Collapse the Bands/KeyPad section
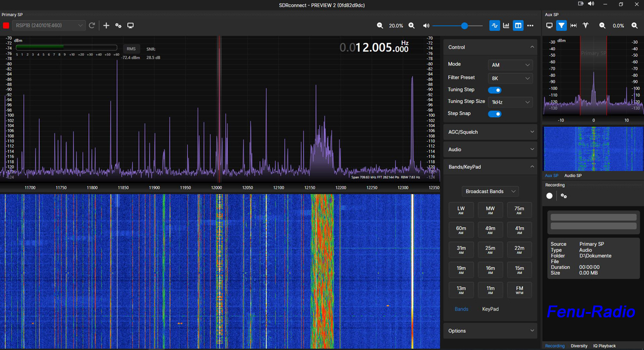This screenshot has height=350, width=644. tap(532, 167)
